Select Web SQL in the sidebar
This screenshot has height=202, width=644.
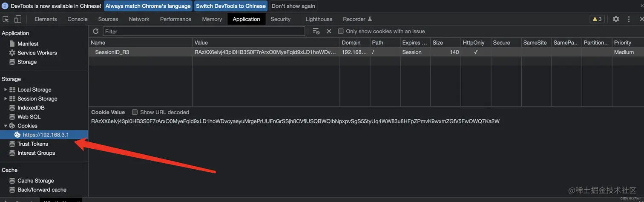pos(29,117)
